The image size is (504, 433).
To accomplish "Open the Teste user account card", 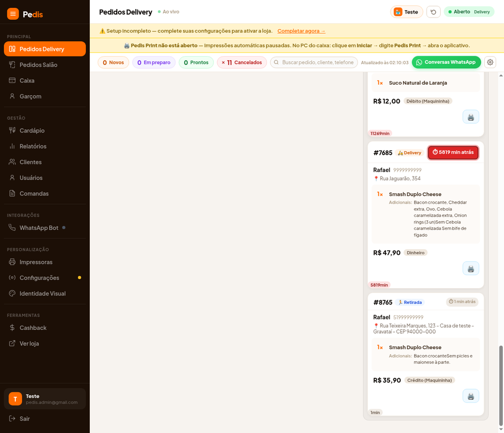I will pyautogui.click(x=45, y=399).
